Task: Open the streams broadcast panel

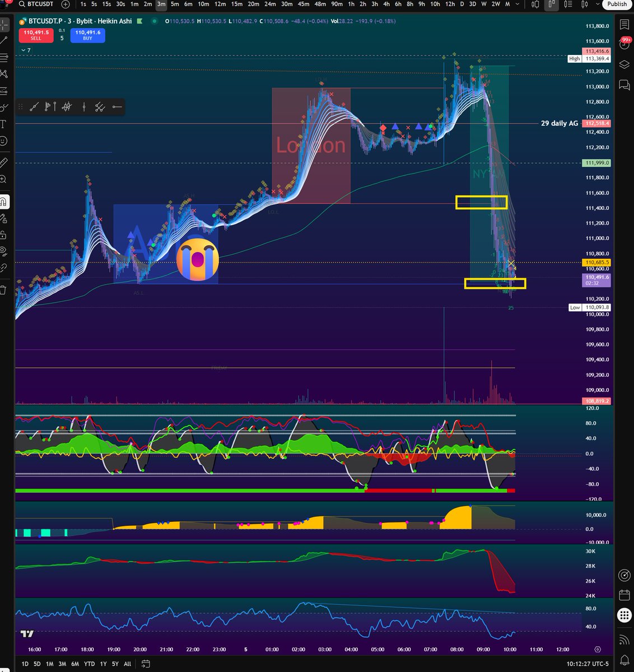Action: point(624,639)
